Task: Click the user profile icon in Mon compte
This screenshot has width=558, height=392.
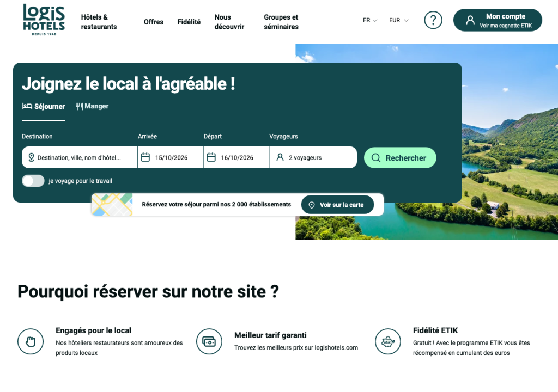Action: point(470,20)
